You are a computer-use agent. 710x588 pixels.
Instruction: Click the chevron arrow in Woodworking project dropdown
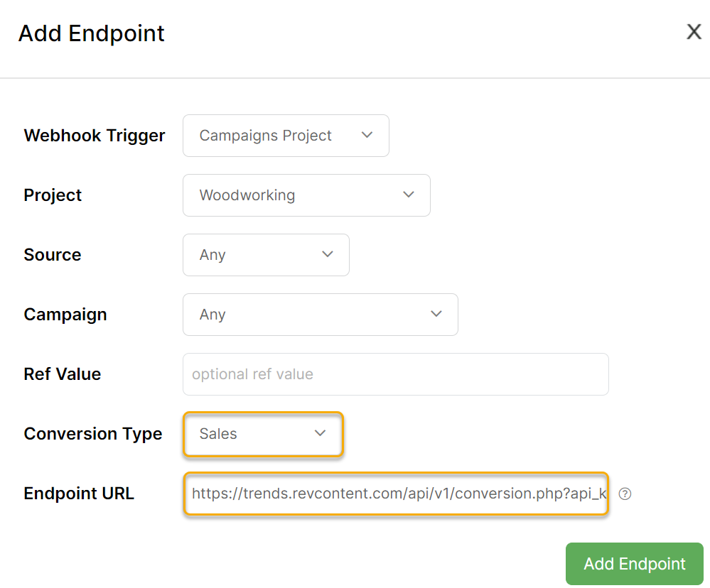coord(409,195)
